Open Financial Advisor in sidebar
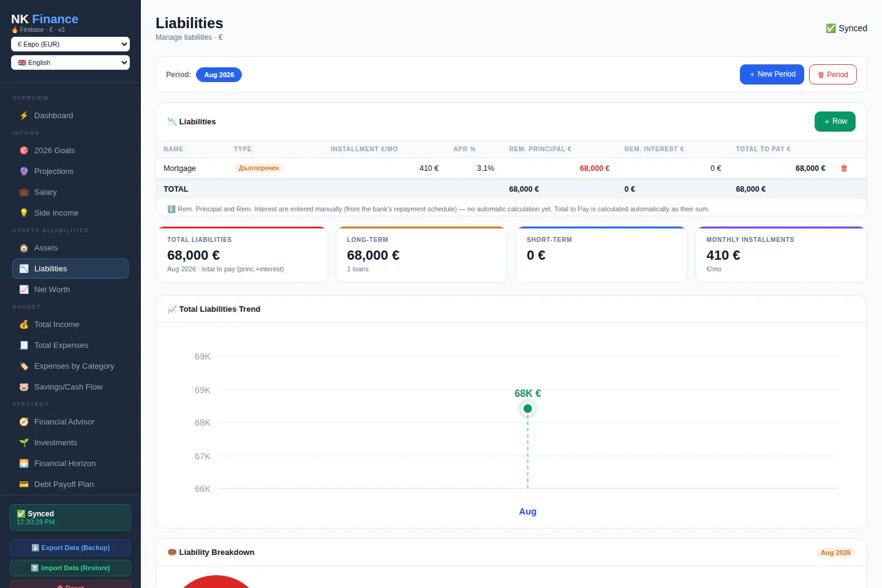This screenshot has height=588, width=882. pyautogui.click(x=70, y=422)
